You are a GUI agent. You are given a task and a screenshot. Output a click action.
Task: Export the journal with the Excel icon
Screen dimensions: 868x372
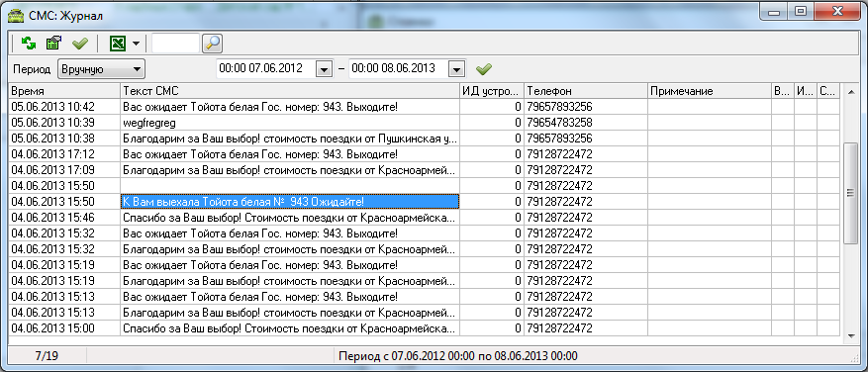tap(118, 43)
